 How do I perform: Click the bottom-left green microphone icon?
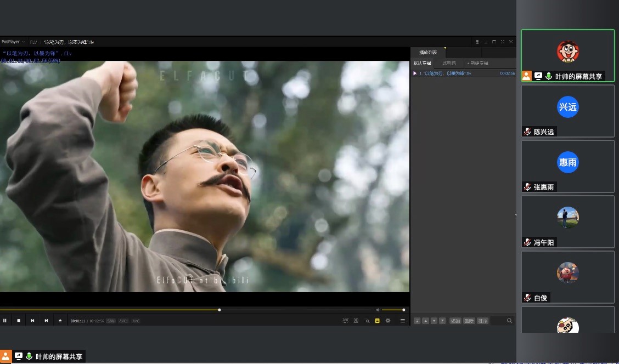(29, 356)
